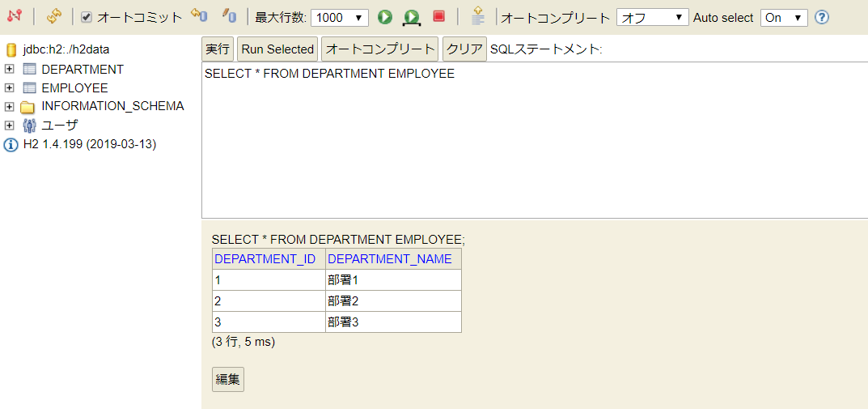Click the DEPARTMENT table icon
Viewport: 868px width, 409px height.
point(29,70)
